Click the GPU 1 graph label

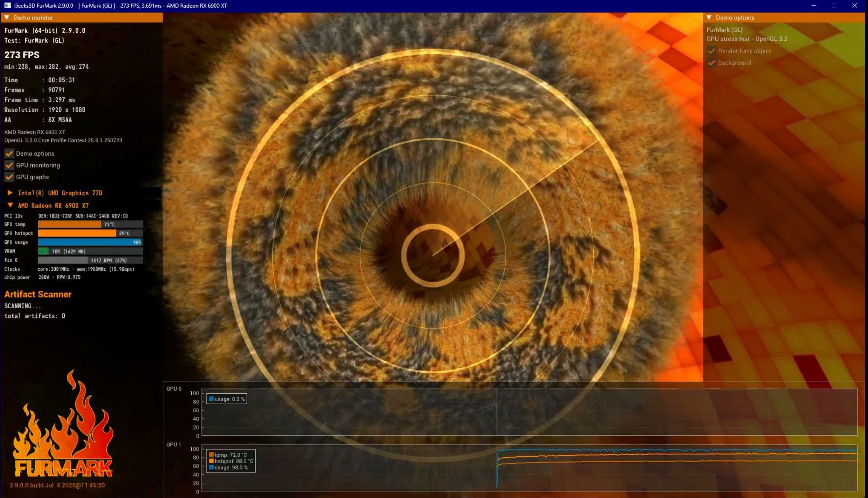[174, 444]
